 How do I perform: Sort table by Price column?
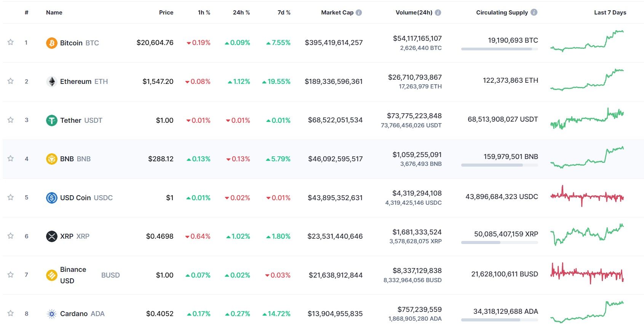[x=166, y=13]
